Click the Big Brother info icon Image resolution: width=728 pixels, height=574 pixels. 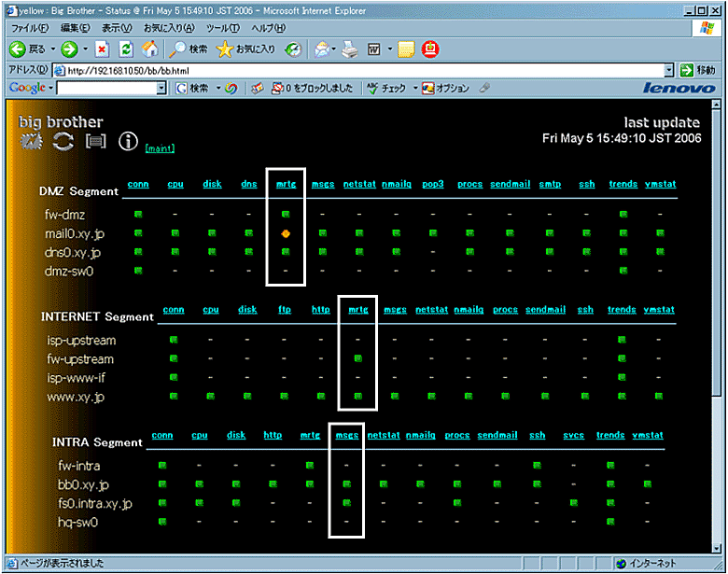pyautogui.click(x=129, y=141)
